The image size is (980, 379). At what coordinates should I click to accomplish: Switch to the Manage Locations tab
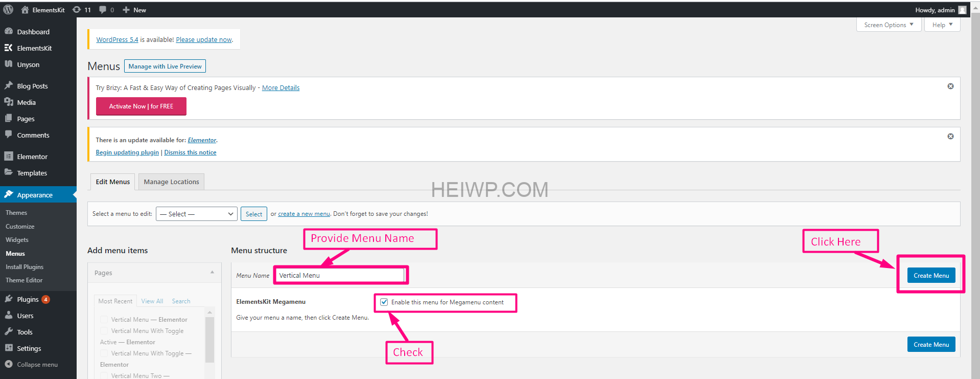tap(171, 182)
